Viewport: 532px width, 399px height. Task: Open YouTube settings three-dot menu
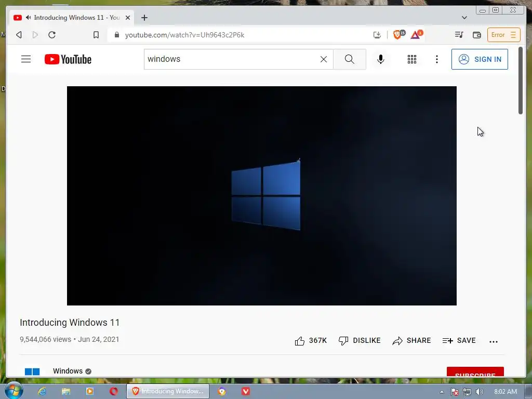click(436, 59)
